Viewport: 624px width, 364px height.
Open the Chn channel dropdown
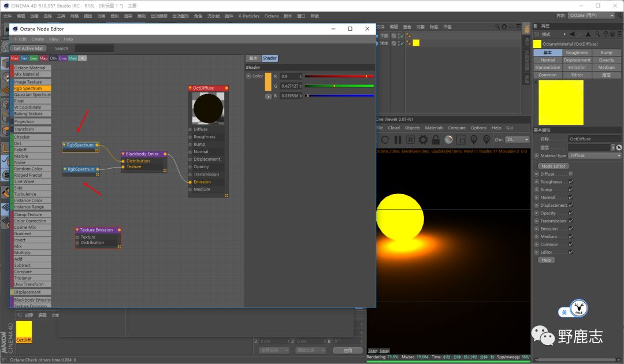(x=518, y=140)
